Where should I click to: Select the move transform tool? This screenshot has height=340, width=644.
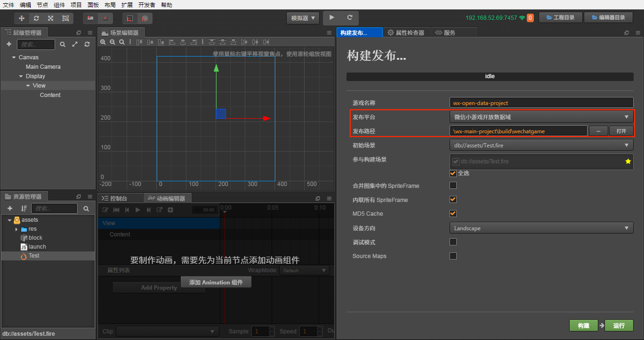click(22, 18)
